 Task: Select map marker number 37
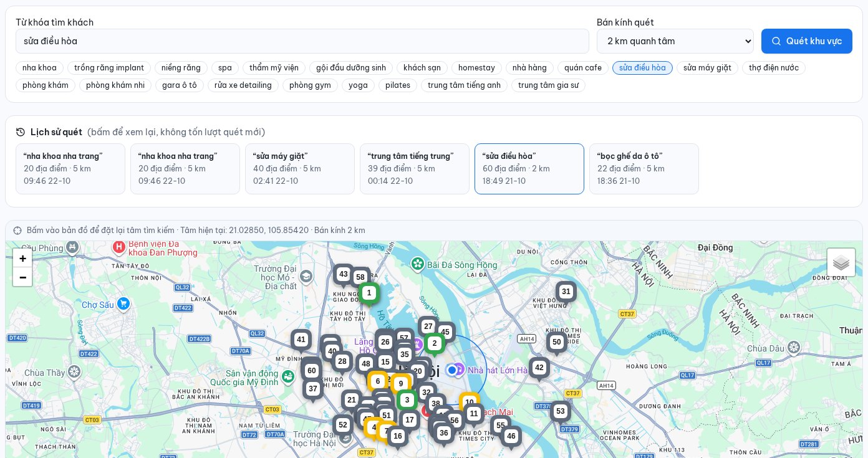(x=313, y=389)
